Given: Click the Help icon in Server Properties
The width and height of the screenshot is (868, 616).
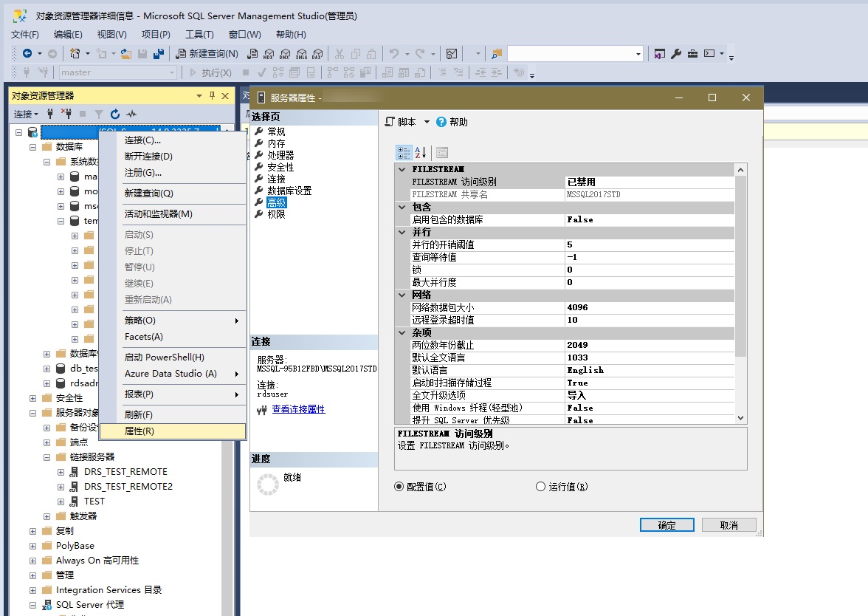Looking at the screenshot, I should tap(441, 122).
